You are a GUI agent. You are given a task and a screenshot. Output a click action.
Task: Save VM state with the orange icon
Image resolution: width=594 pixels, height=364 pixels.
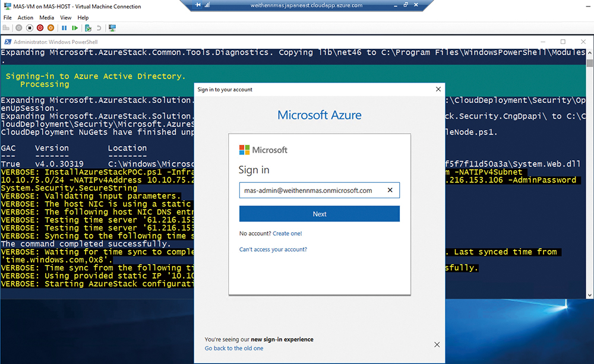(x=50, y=28)
